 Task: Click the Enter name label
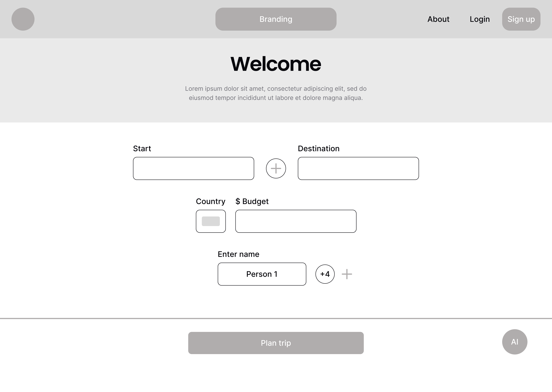click(x=238, y=254)
